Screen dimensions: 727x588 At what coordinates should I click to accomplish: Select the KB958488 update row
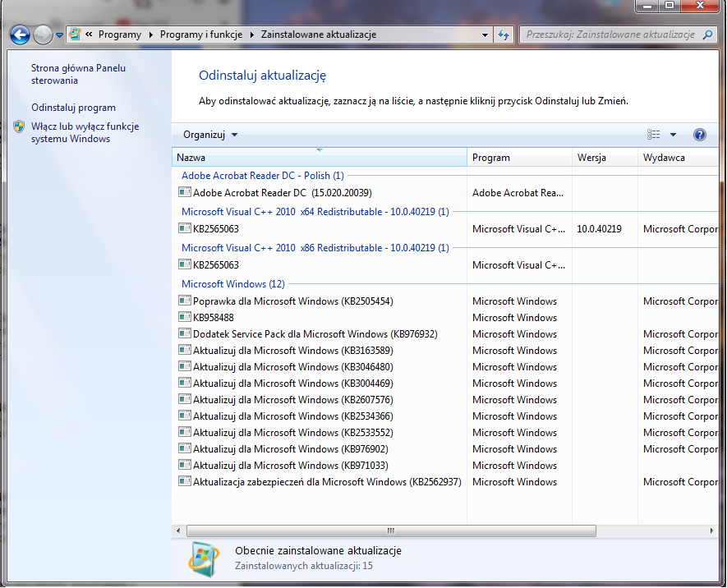click(x=214, y=317)
